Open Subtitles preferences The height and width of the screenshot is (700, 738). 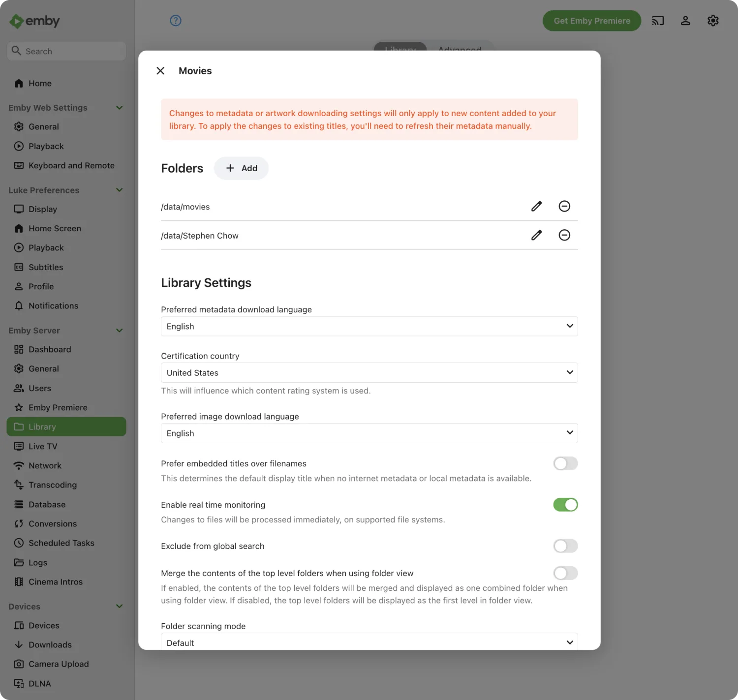66,267
